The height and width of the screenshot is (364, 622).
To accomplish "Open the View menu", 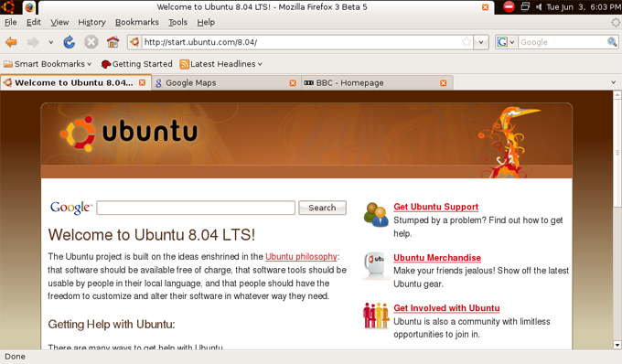I will pyautogui.click(x=59, y=22).
